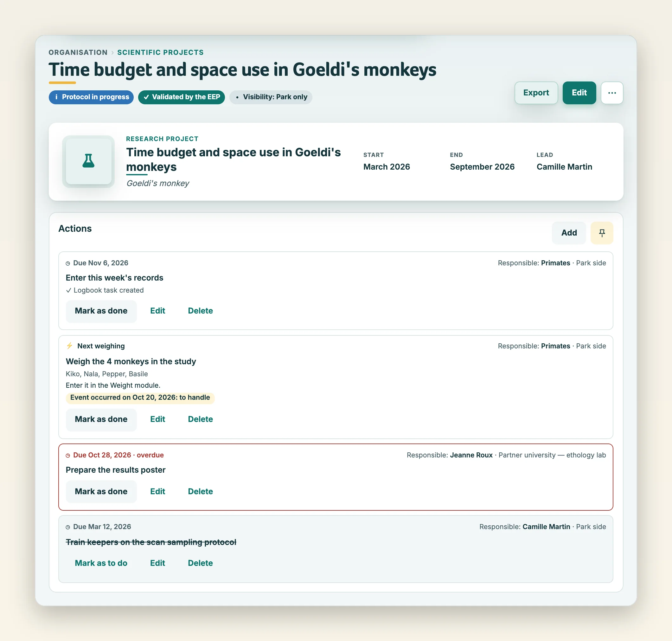Image resolution: width=672 pixels, height=641 pixels.
Task: Add a new action
Action: pyautogui.click(x=569, y=233)
